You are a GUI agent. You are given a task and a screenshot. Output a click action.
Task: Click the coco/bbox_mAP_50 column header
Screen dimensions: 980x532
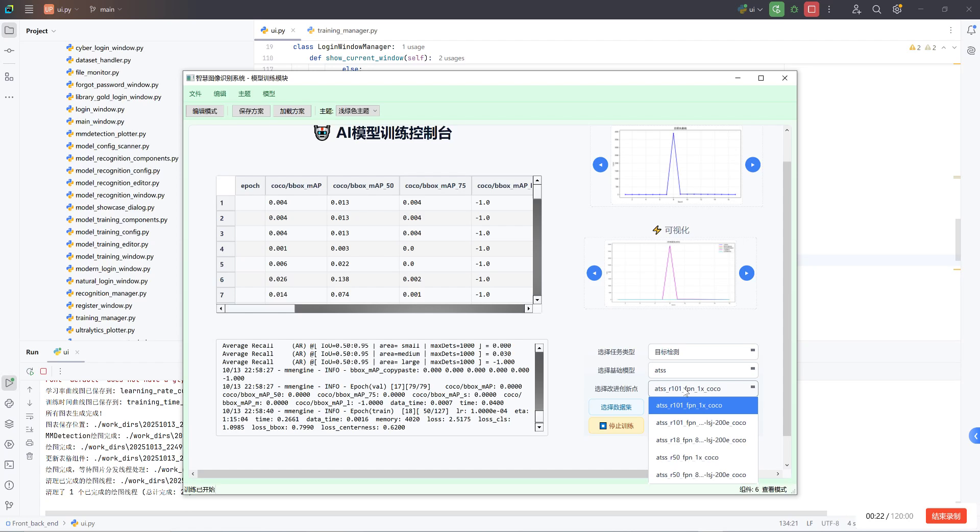pos(363,185)
